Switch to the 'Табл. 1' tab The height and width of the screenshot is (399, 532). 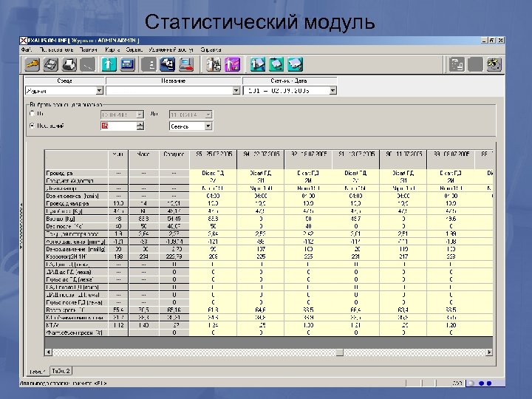click(x=38, y=372)
